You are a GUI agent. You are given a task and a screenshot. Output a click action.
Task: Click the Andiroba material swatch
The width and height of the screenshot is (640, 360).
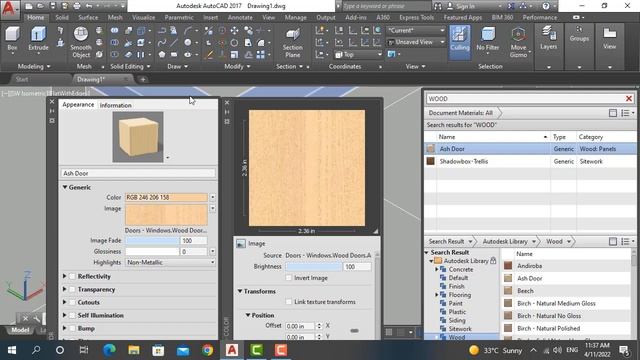click(x=508, y=266)
